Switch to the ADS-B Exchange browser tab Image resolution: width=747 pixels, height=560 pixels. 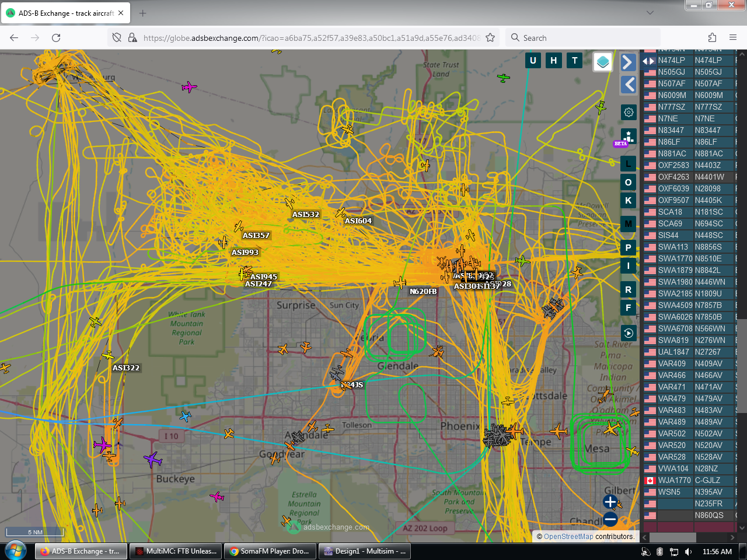tap(65, 13)
